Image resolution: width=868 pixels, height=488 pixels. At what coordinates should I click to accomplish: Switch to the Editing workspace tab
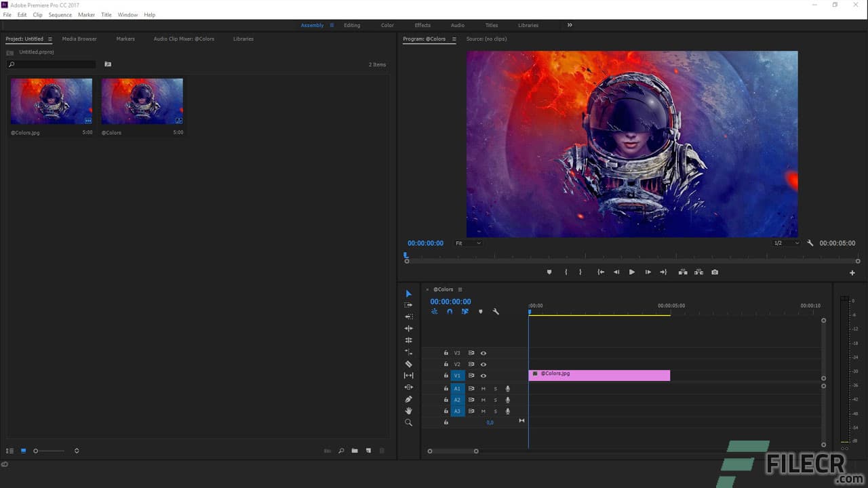[x=352, y=25]
